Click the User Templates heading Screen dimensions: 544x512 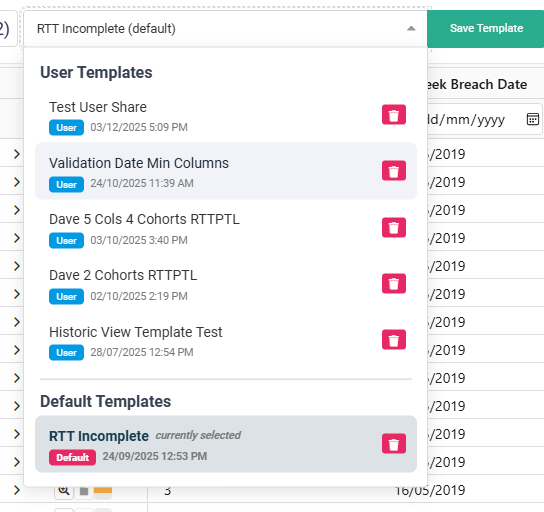pyautogui.click(x=96, y=72)
